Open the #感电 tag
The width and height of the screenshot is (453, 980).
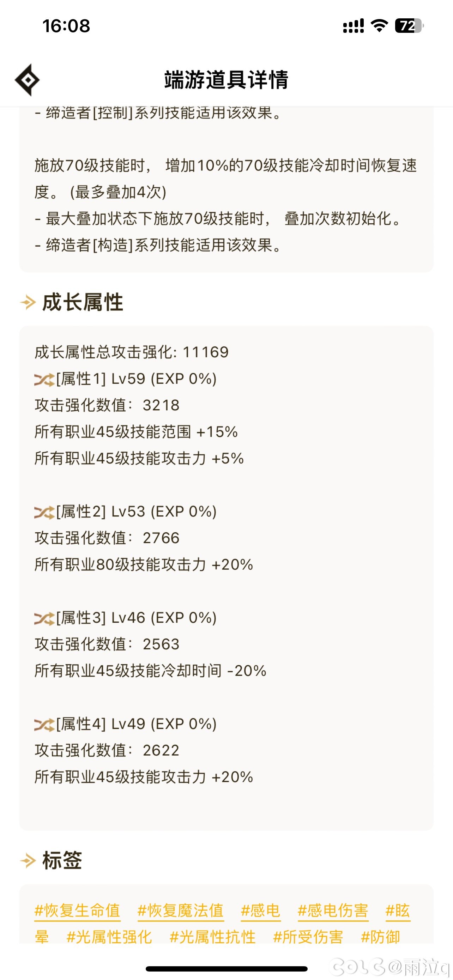(x=260, y=911)
